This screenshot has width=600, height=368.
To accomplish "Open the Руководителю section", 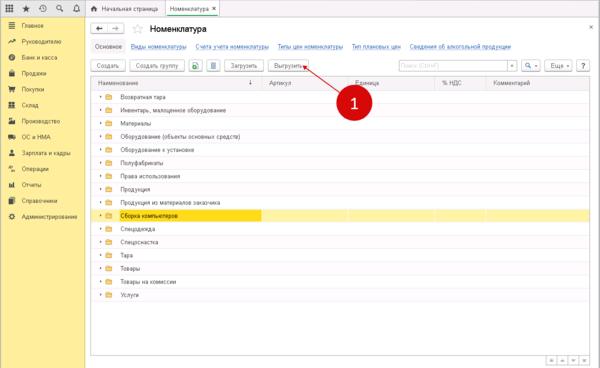I will pyautogui.click(x=42, y=41).
